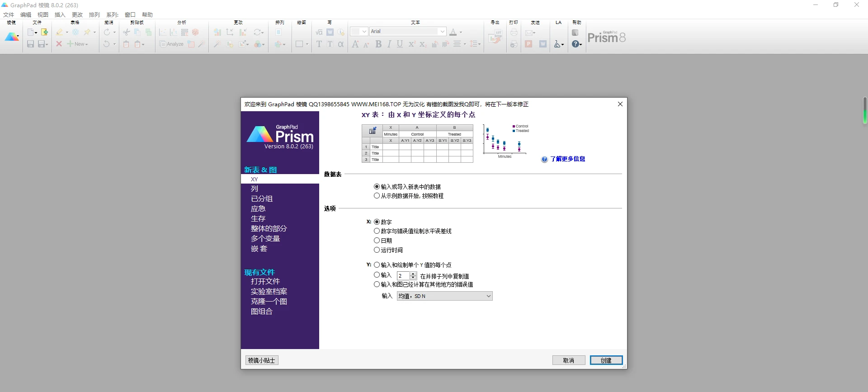Open the 帮助 (Help) menu
The image size is (868, 392).
(x=147, y=14)
